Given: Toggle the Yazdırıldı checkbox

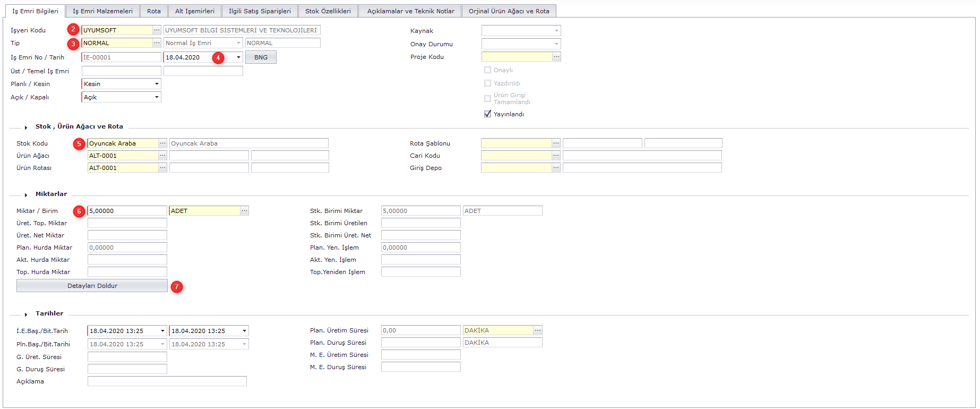Looking at the screenshot, I should pyautogui.click(x=487, y=83).
